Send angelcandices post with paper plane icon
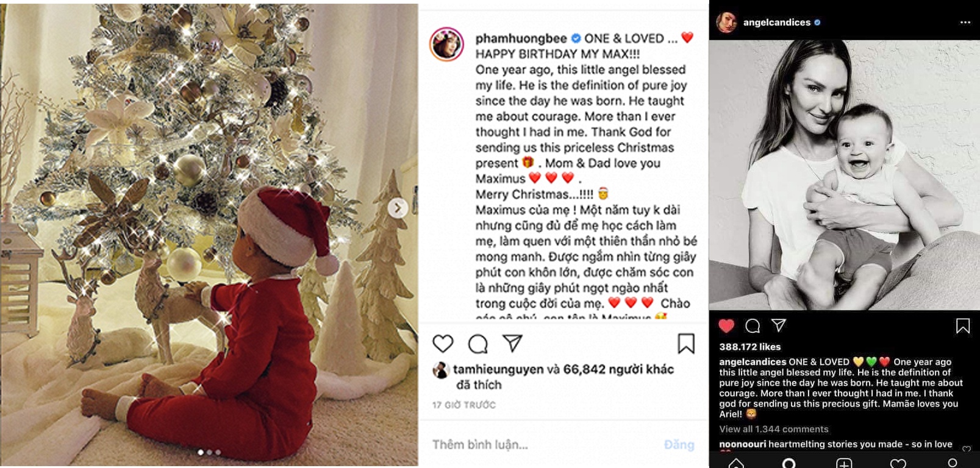Image resolution: width=980 pixels, height=468 pixels. pos(779,325)
